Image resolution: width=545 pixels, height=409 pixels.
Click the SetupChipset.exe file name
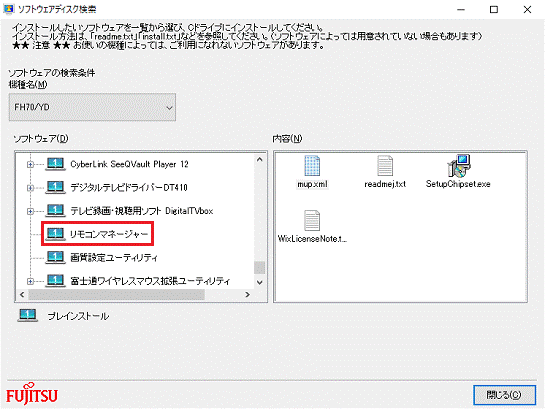(x=458, y=184)
